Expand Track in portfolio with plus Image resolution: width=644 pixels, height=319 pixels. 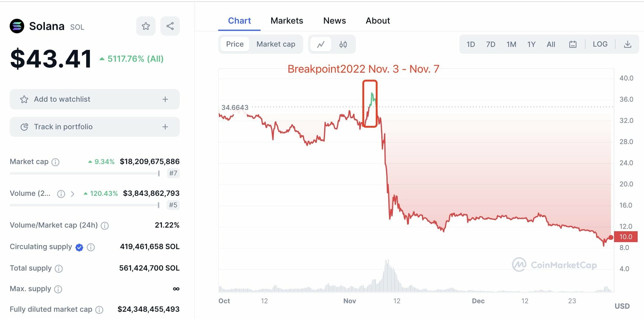pyautogui.click(x=165, y=127)
